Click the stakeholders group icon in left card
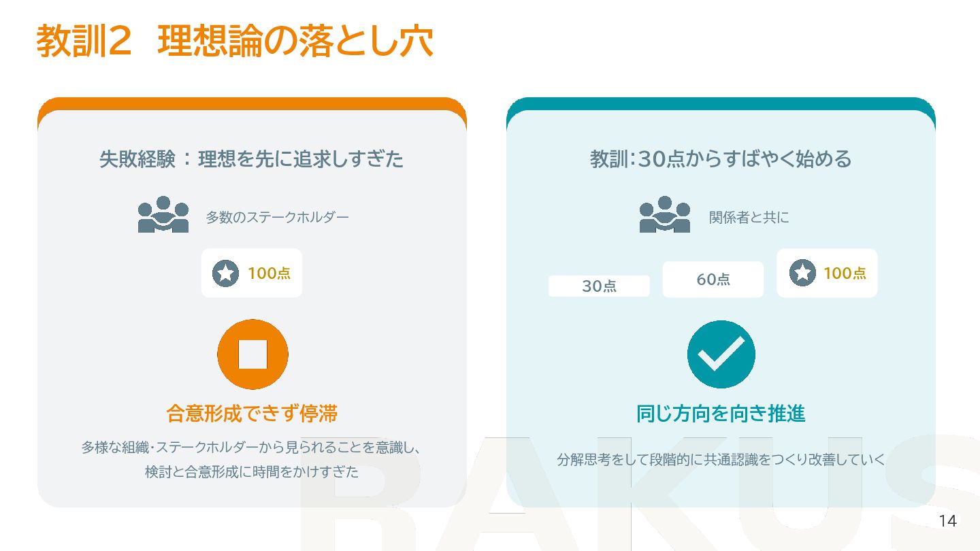Screen dimensions: 980x551 point(163,215)
